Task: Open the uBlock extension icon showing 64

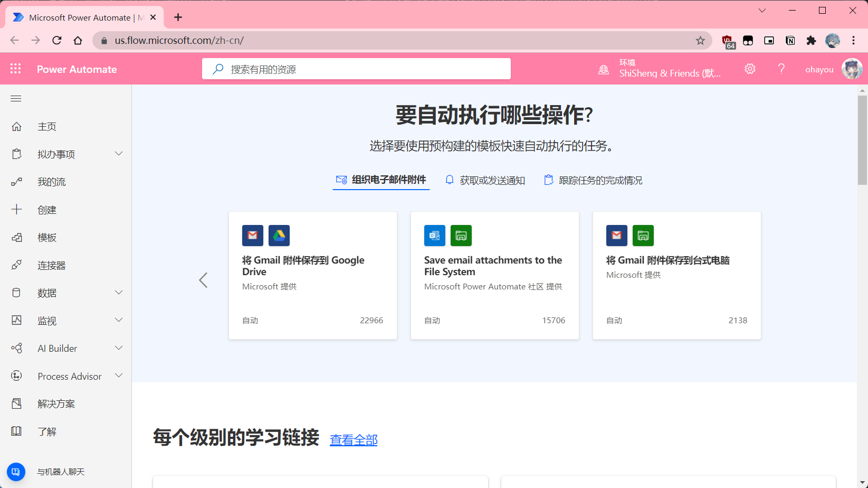Action: pyautogui.click(x=728, y=41)
